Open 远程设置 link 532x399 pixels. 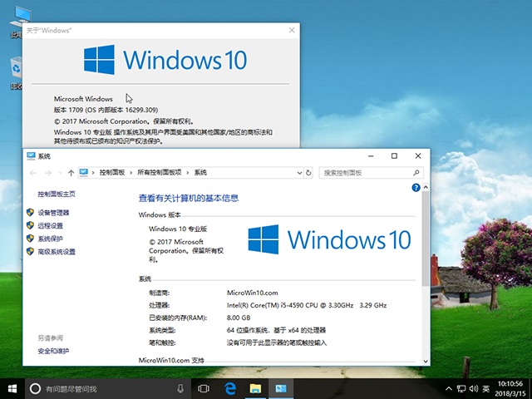tap(50, 225)
